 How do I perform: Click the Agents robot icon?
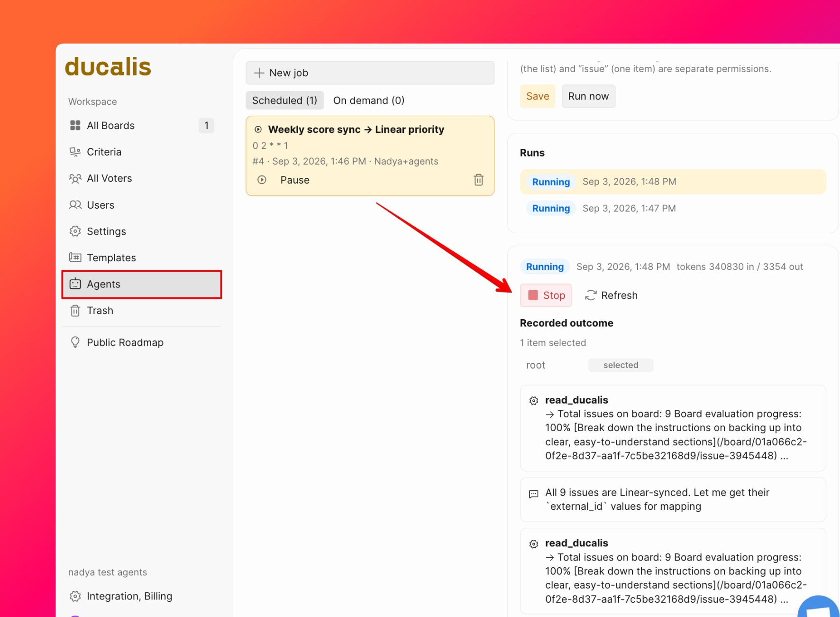tap(75, 284)
